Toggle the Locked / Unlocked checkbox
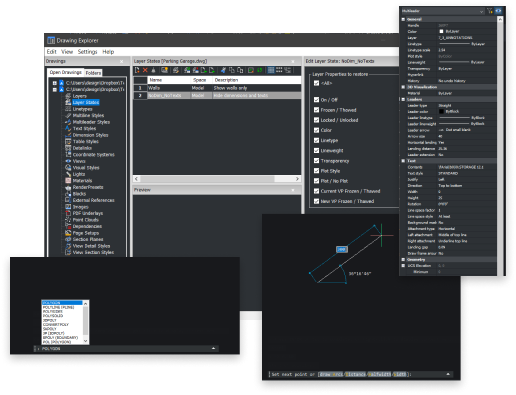This screenshot has height=395, width=516. pos(316,120)
